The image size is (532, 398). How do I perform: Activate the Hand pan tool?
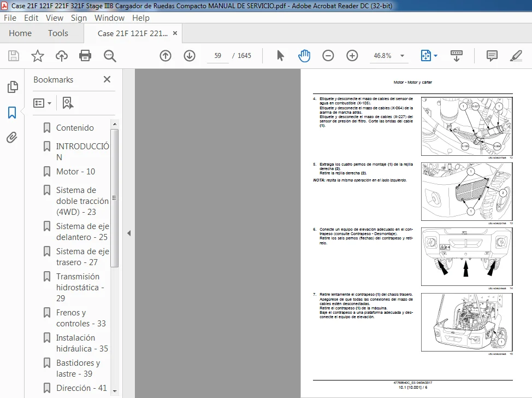pyautogui.click(x=304, y=56)
